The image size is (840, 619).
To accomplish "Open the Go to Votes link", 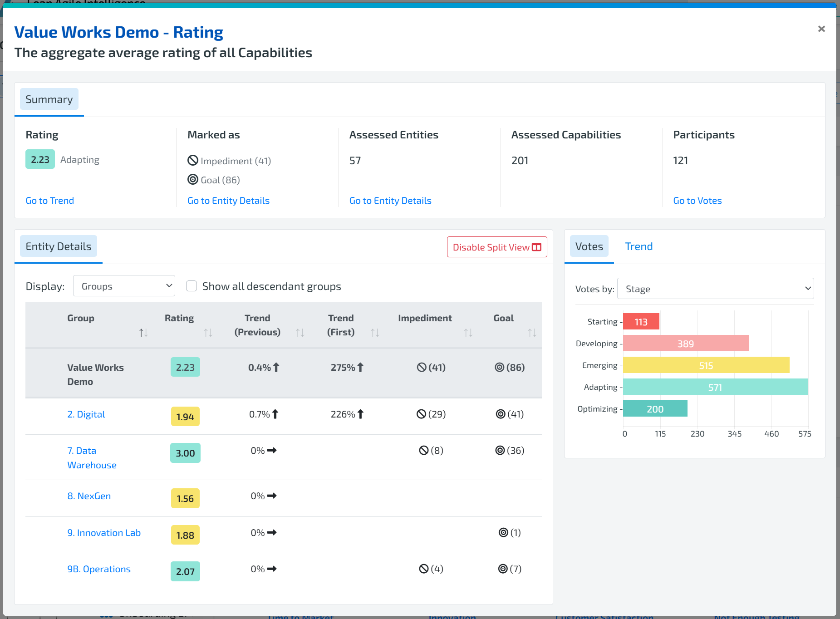I will (x=698, y=201).
